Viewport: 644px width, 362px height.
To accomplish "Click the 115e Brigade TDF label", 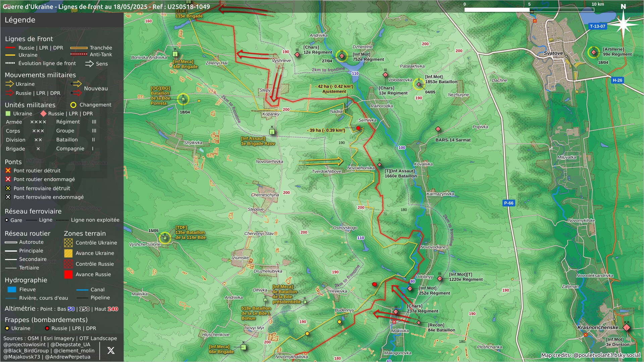I will (x=189, y=14).
